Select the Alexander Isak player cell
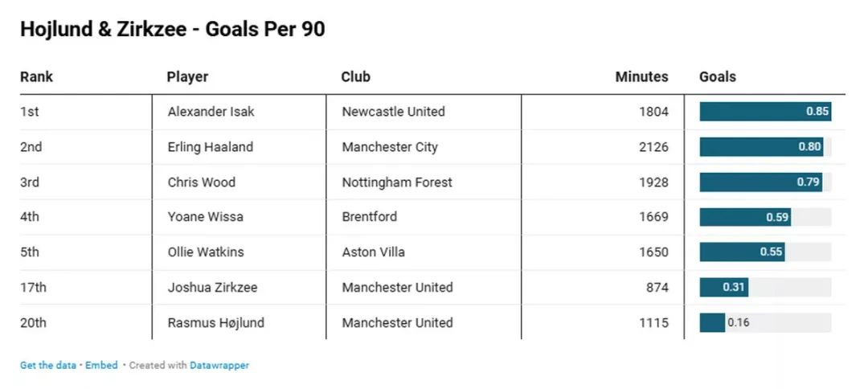 pyautogui.click(x=211, y=112)
